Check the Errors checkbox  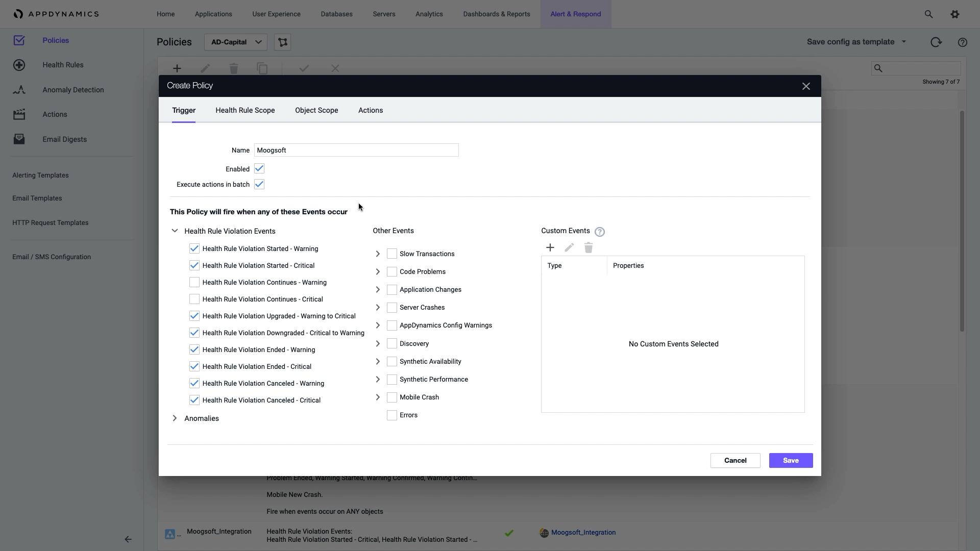tap(392, 415)
